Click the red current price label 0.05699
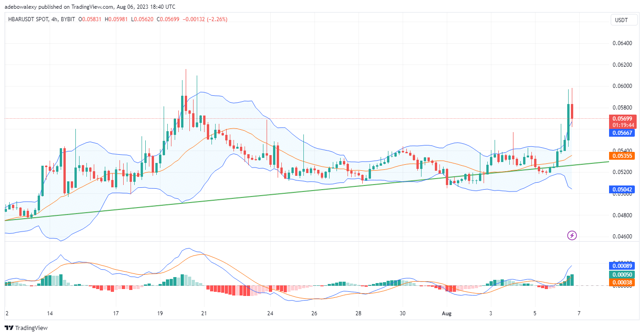The height and width of the screenshot is (336, 644). [623, 119]
